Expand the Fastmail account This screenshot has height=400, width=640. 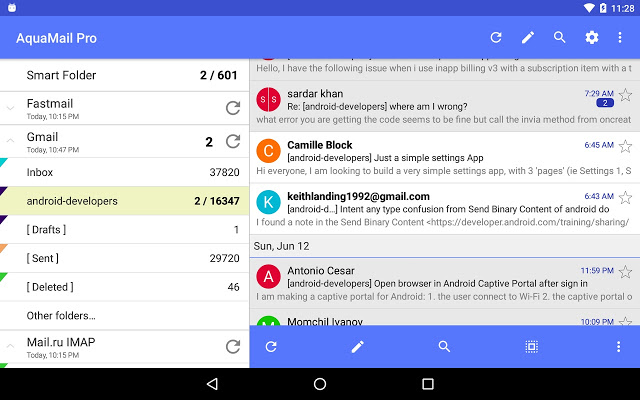coord(11,108)
